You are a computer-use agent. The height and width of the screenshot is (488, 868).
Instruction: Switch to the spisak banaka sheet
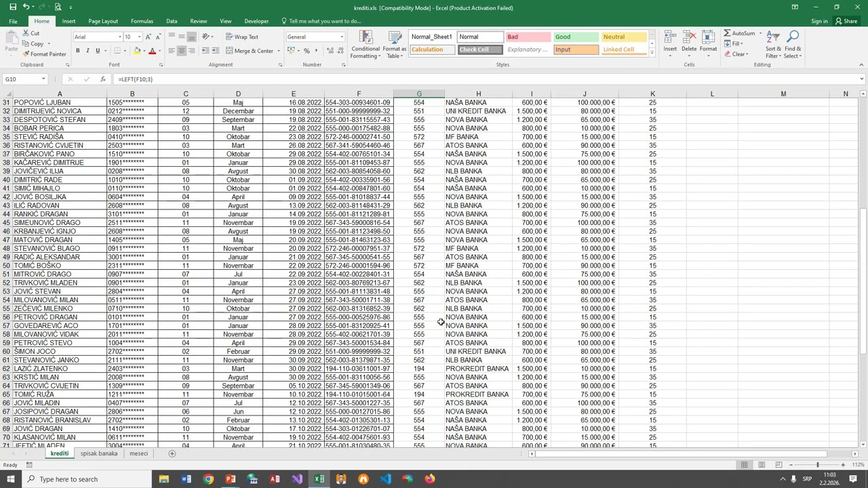(99, 453)
